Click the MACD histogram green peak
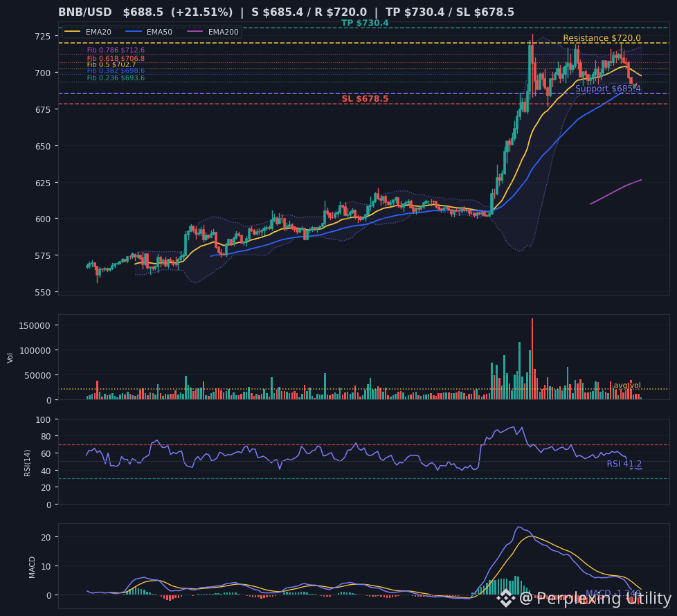The image size is (677, 616). pyautogui.click(x=515, y=586)
